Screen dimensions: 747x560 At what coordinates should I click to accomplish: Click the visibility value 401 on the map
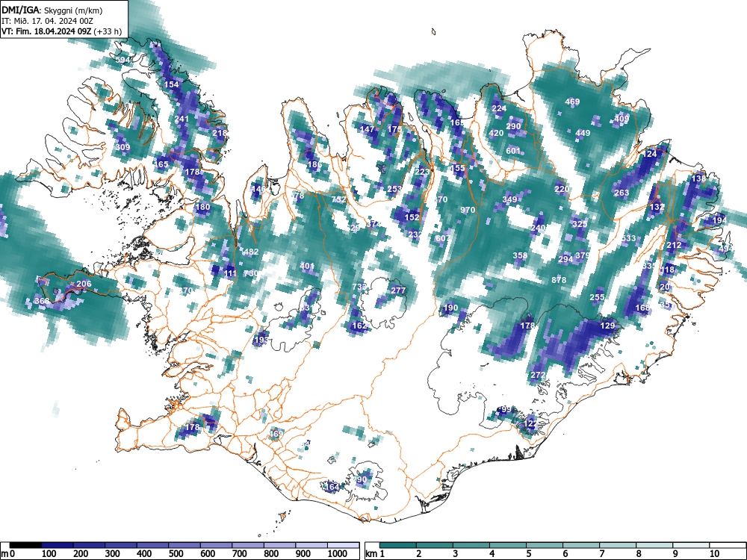(307, 267)
